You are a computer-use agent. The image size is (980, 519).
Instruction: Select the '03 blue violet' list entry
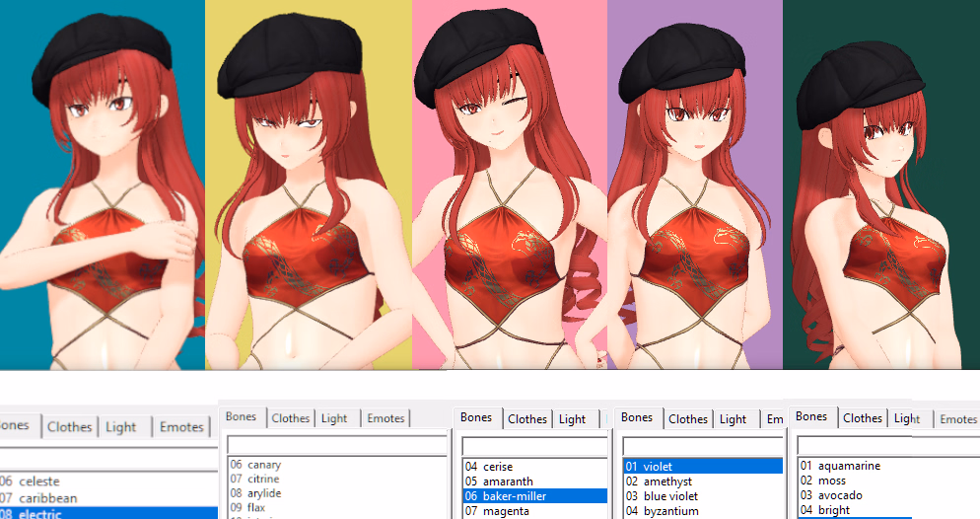pyautogui.click(x=703, y=496)
